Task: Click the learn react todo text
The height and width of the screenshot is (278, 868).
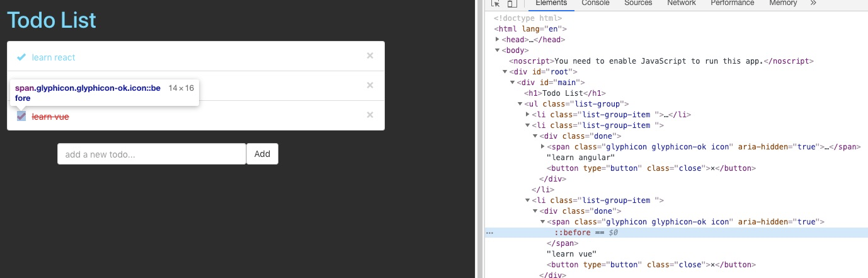Action: [54, 57]
